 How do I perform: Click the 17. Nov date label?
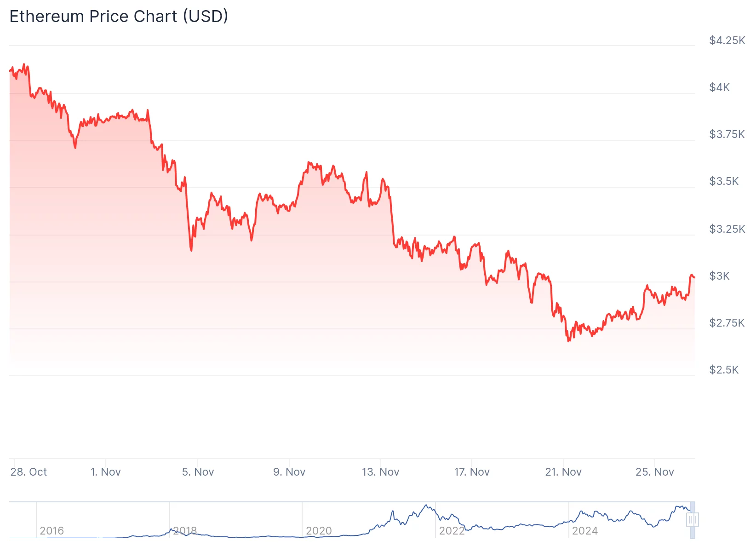[x=472, y=472]
